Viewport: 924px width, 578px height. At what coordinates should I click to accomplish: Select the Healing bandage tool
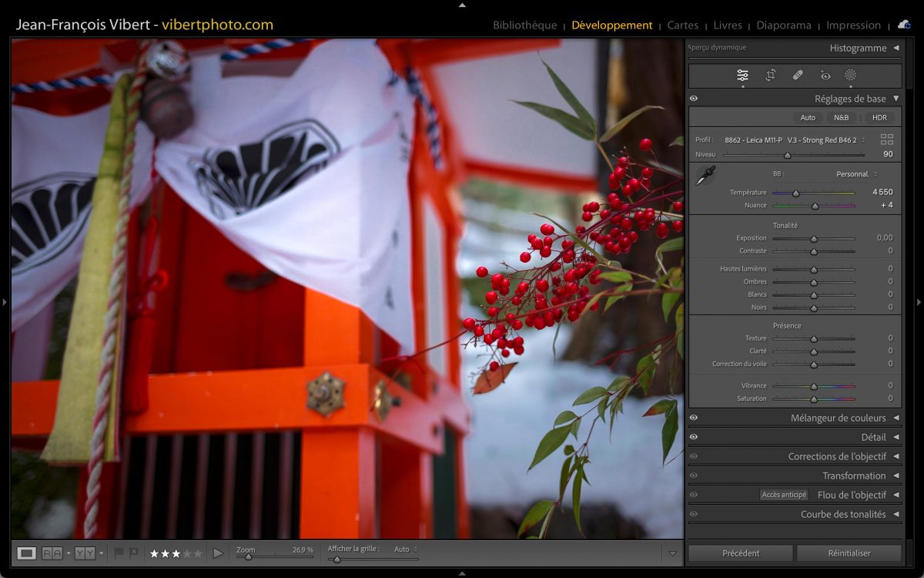798,75
